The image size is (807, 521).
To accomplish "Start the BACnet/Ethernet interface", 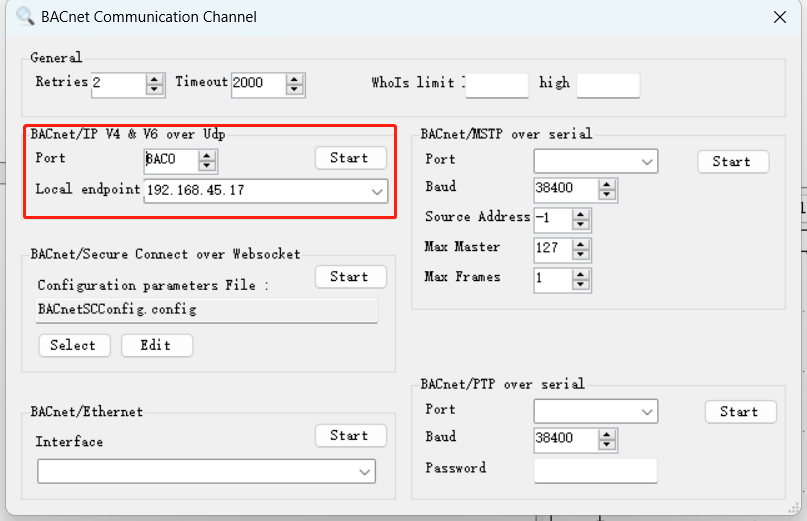I will (349, 436).
